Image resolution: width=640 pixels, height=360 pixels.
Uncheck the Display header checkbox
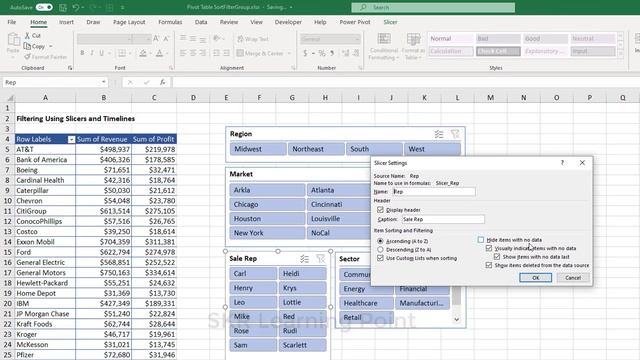point(380,209)
